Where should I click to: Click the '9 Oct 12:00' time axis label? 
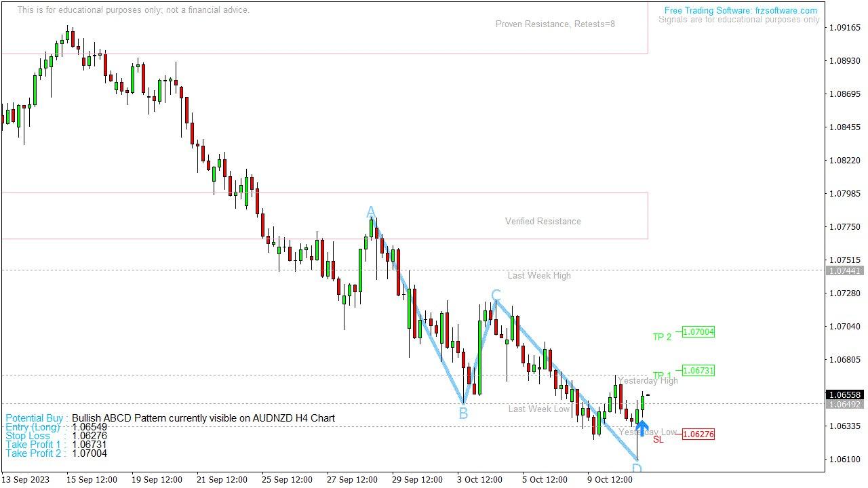(x=610, y=479)
